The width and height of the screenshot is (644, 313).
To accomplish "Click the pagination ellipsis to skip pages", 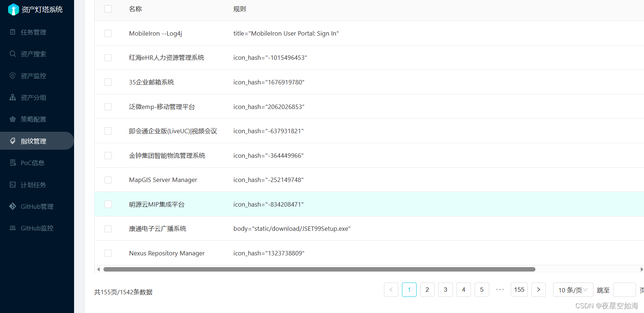I will coord(500,290).
